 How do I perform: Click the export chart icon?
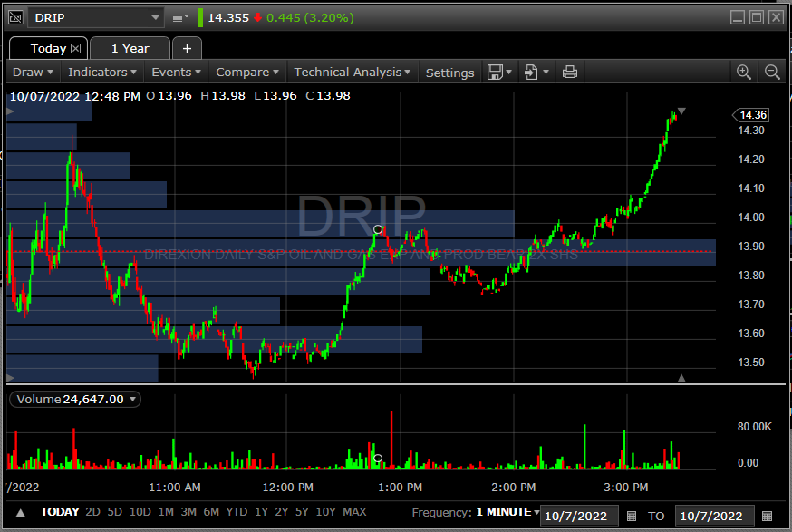click(x=531, y=73)
